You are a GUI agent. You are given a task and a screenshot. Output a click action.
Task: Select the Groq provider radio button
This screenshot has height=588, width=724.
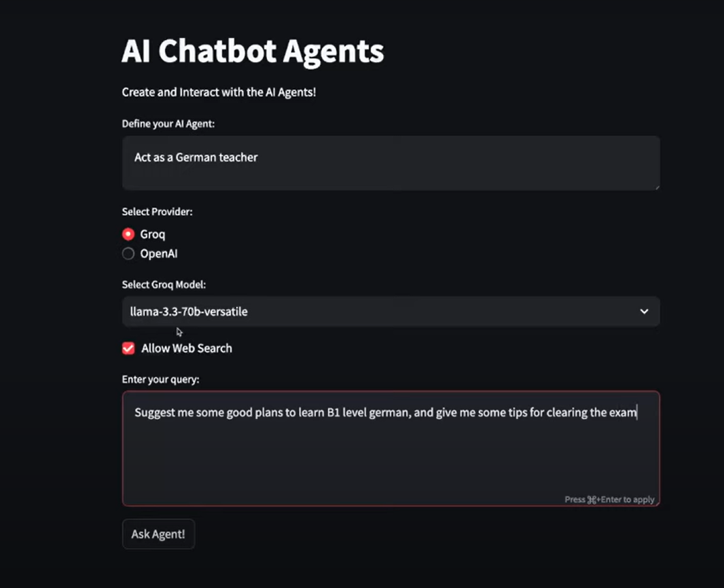[x=128, y=234]
